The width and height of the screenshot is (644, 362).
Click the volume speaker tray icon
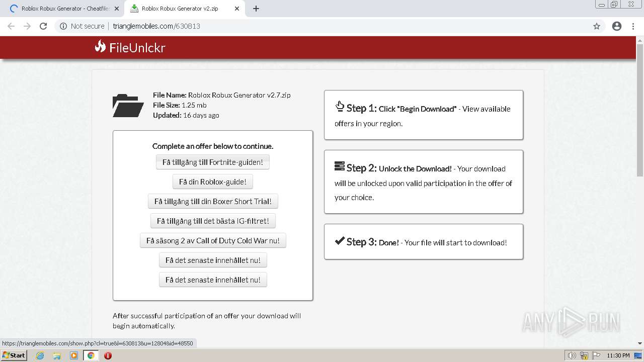point(572,356)
